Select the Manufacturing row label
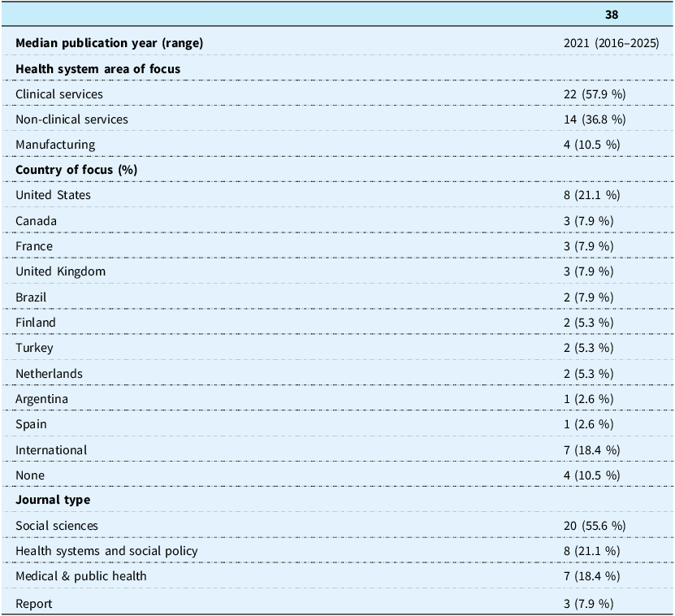This screenshot has height=616, width=675. point(55,145)
